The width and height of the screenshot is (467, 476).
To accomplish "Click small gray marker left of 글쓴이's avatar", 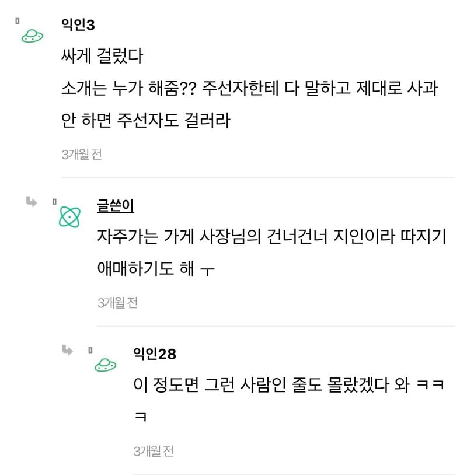I will point(54,202).
